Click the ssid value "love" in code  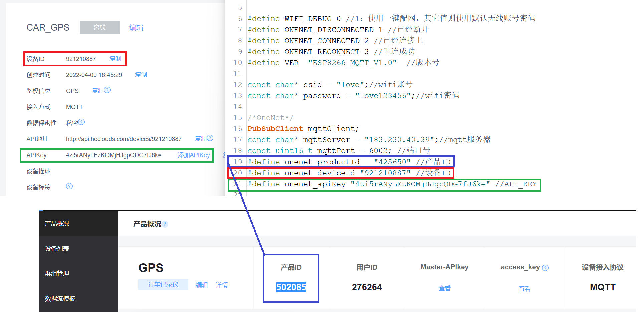coord(350,85)
